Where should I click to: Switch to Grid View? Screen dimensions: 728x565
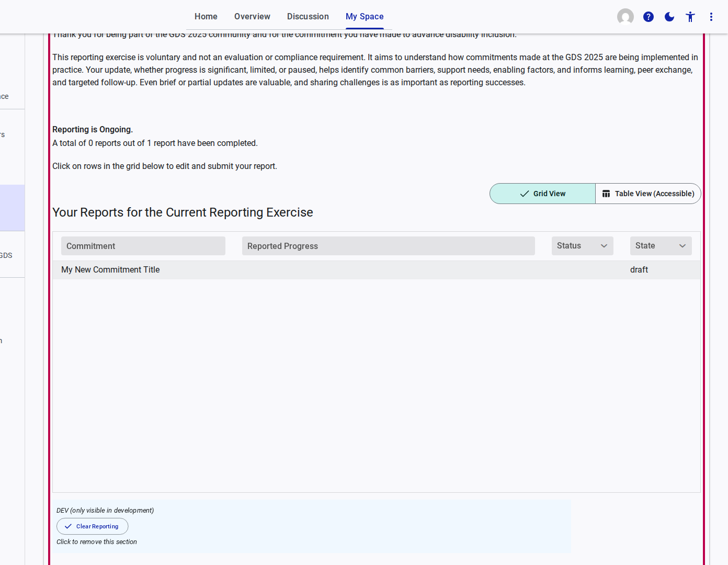(x=542, y=194)
